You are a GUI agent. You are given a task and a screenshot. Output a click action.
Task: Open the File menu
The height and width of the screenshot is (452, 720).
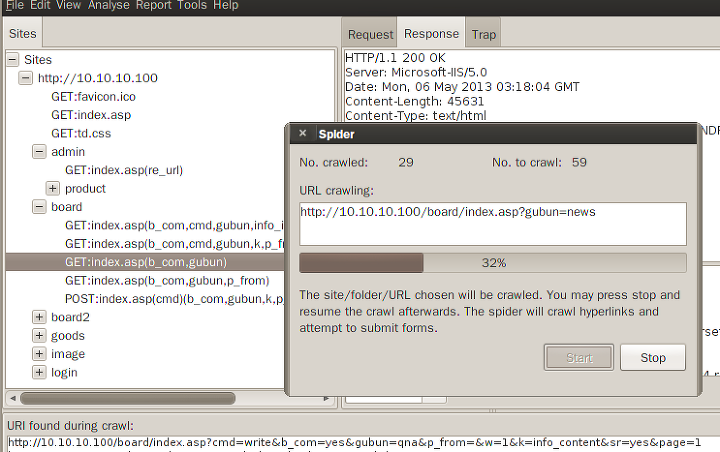[x=14, y=5]
